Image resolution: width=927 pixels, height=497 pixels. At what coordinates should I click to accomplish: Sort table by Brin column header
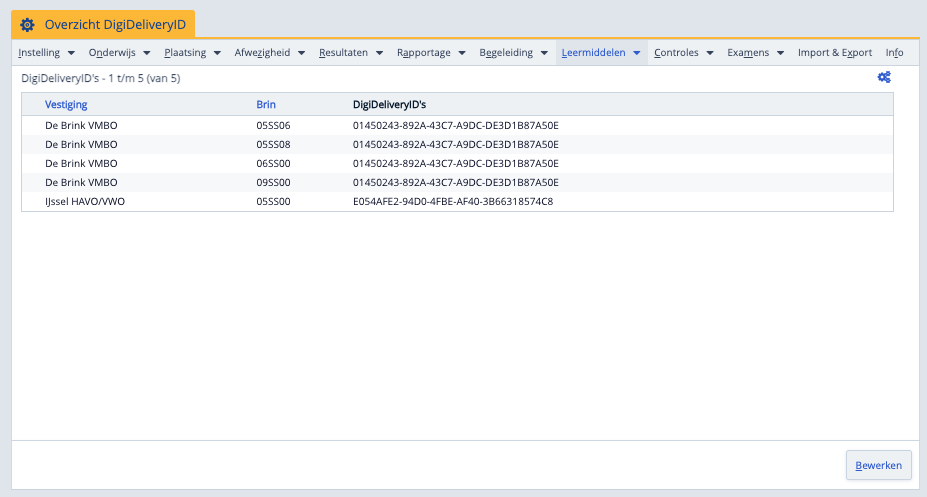click(266, 105)
